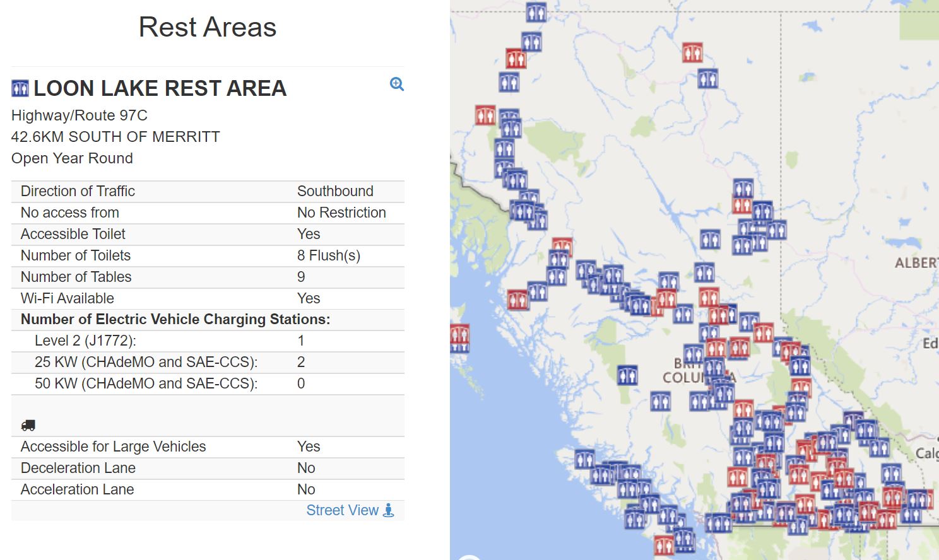Click the '50 KW (CHAdeMO and SAE-CCS):' label

pyautogui.click(x=146, y=383)
